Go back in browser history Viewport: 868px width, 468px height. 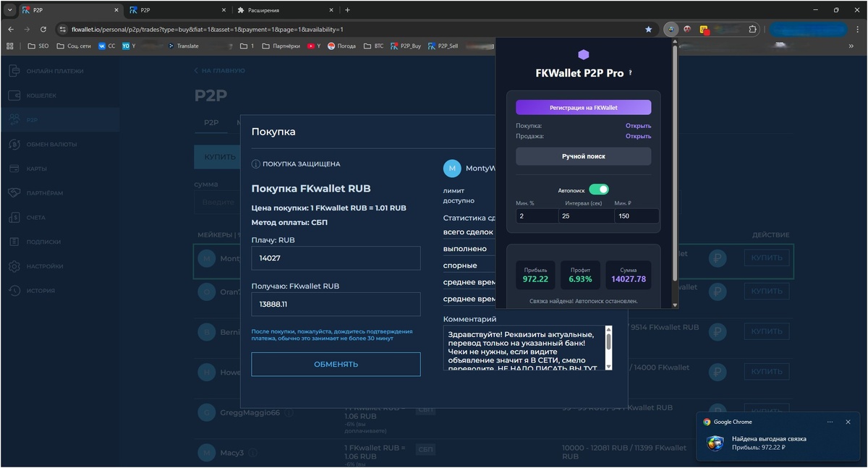pyautogui.click(x=11, y=30)
